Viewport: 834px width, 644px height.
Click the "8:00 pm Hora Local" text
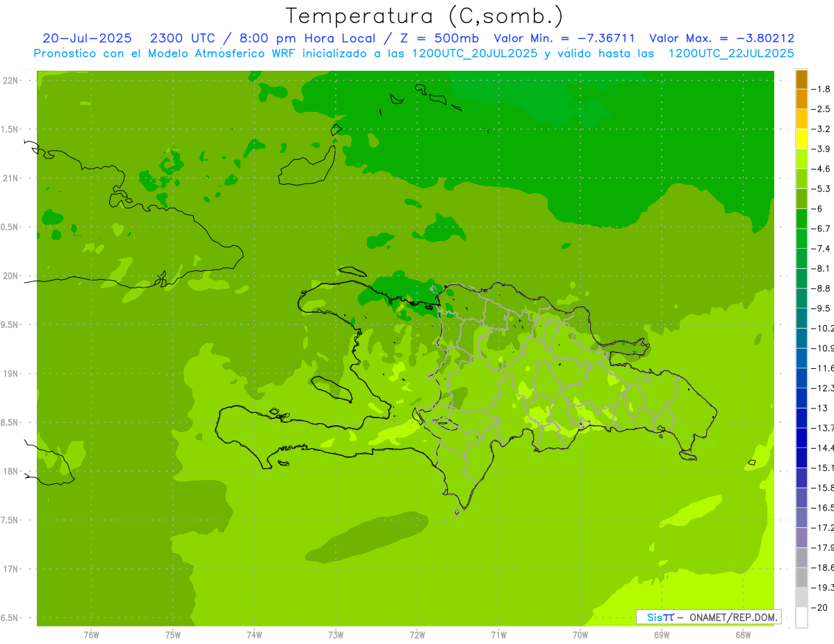coord(307,38)
